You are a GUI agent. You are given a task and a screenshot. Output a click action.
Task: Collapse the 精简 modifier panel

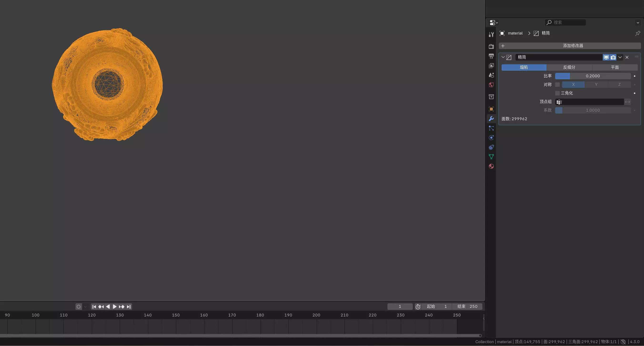[x=503, y=57]
